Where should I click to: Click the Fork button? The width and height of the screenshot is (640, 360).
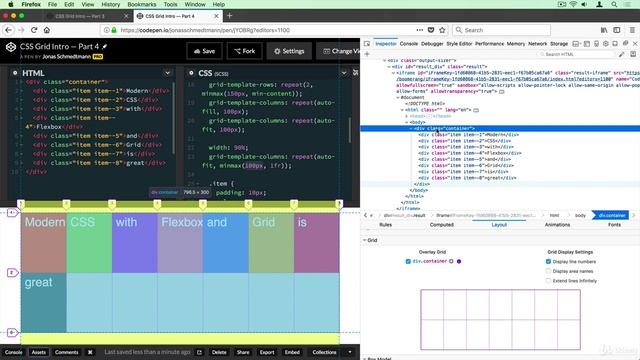coord(244,51)
